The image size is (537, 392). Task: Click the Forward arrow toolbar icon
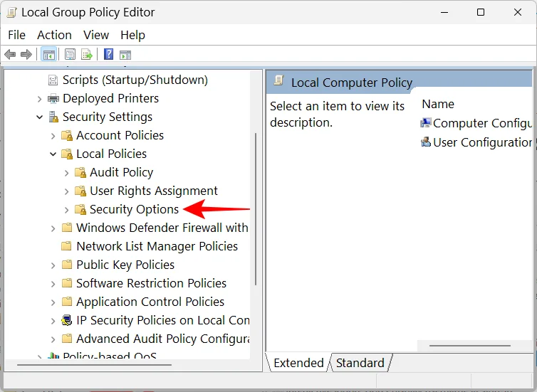tap(26, 54)
